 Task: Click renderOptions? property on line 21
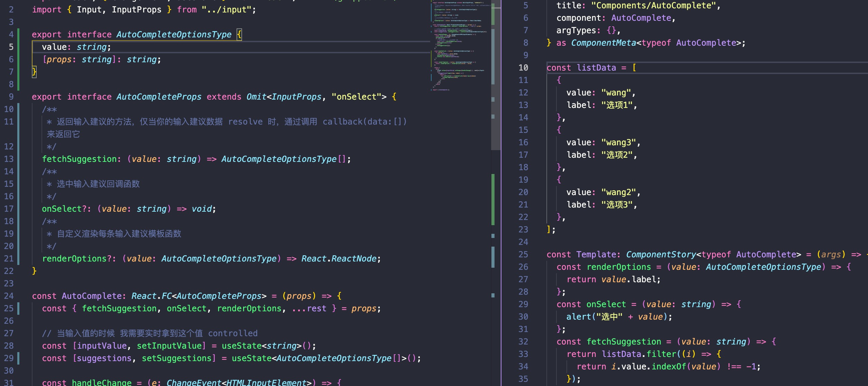coord(76,259)
